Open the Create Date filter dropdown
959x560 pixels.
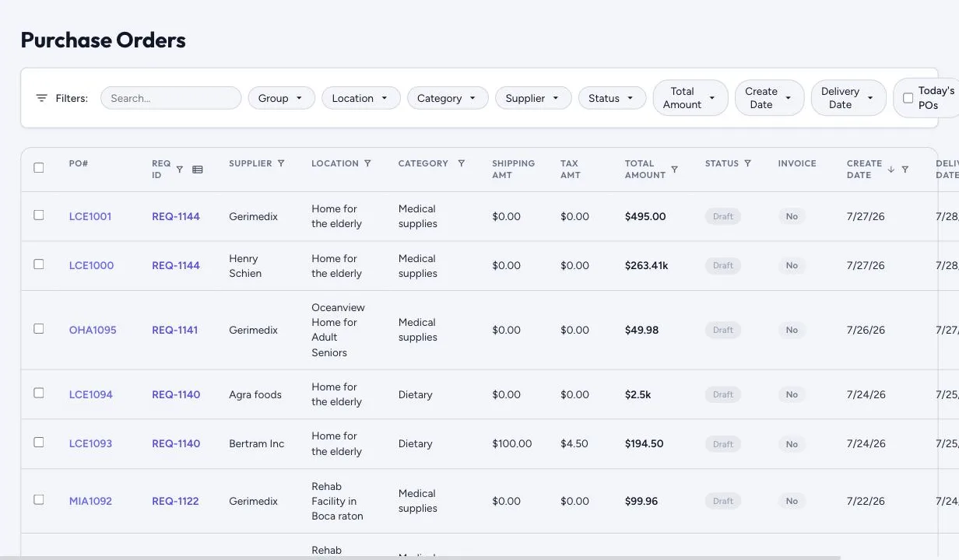pos(769,98)
